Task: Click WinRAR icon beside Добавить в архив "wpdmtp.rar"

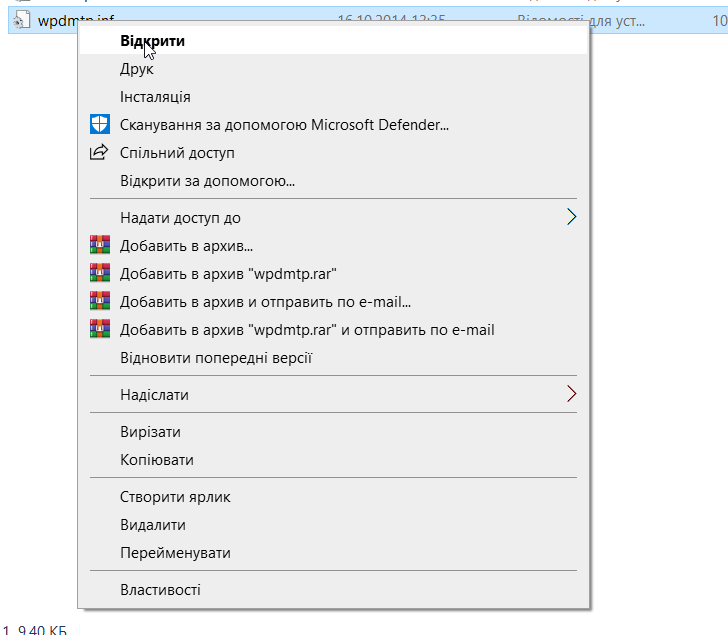Action: [x=100, y=272]
